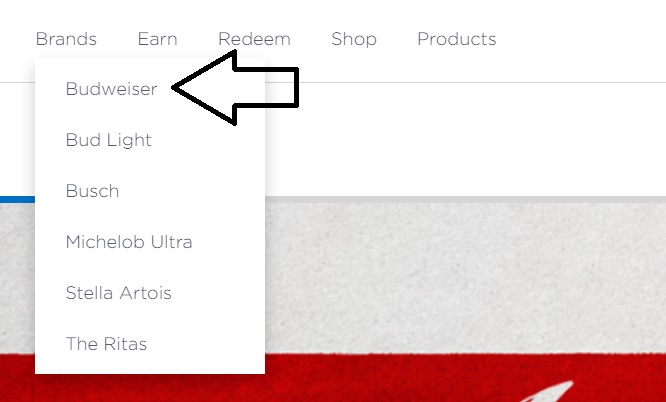Open The Ritas brand page
666x402 pixels.
(107, 344)
